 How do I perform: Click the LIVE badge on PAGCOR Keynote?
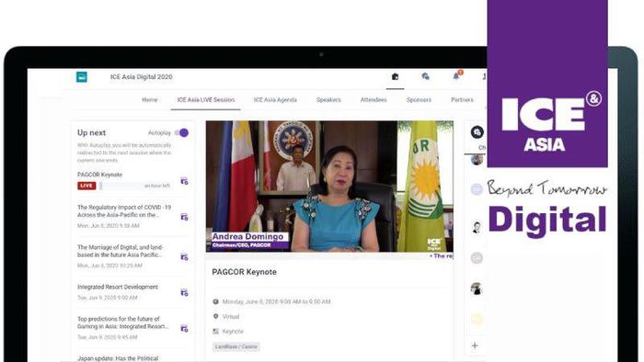[86, 186]
